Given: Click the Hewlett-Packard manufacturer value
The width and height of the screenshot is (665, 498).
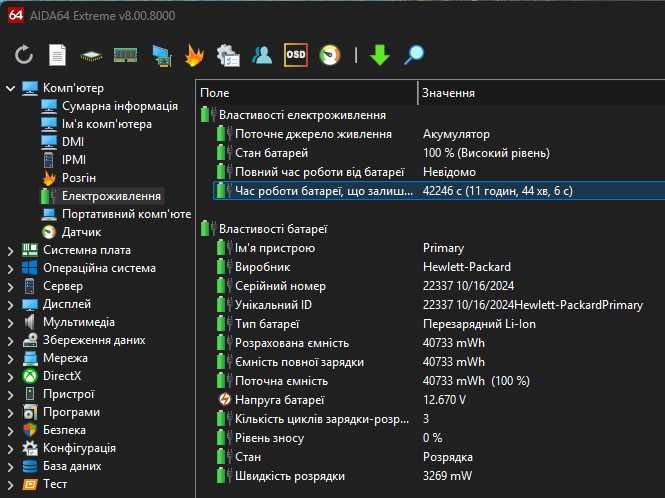Looking at the screenshot, I should (467, 267).
